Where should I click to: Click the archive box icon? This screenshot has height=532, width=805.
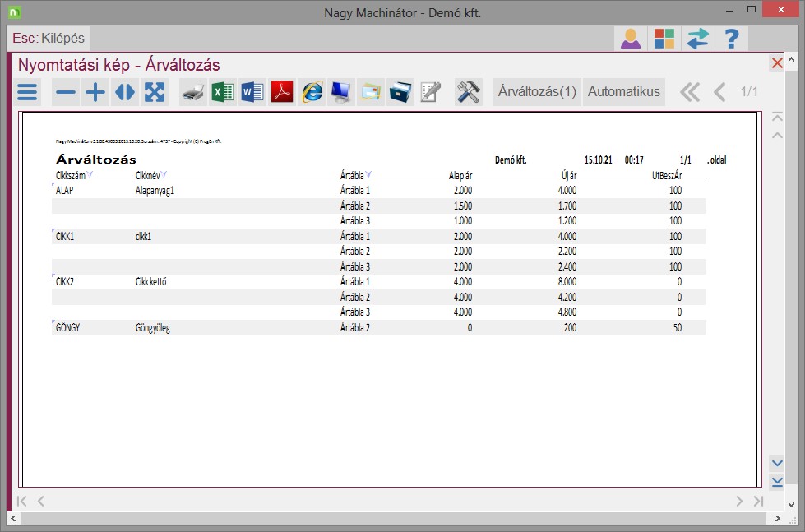pyautogui.click(x=400, y=92)
